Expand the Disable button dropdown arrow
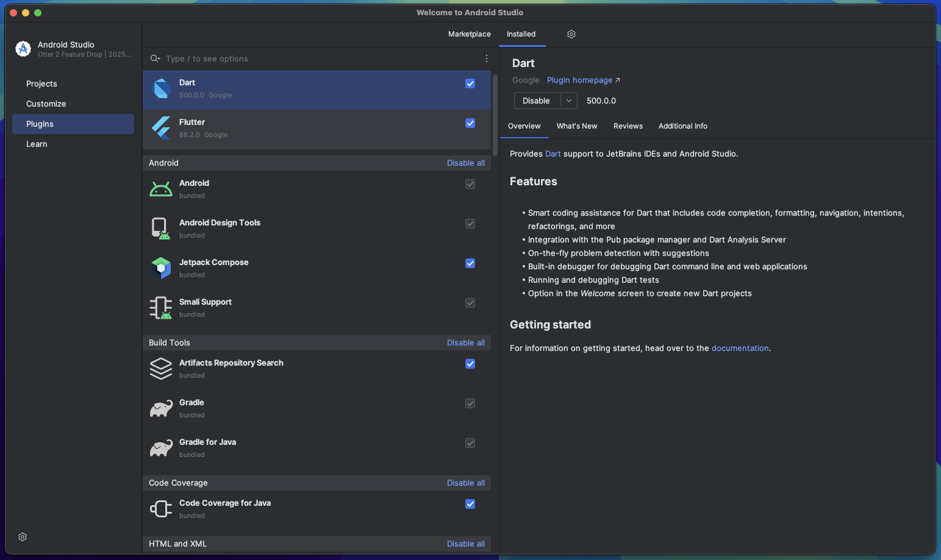This screenshot has width=941, height=560. click(x=568, y=101)
